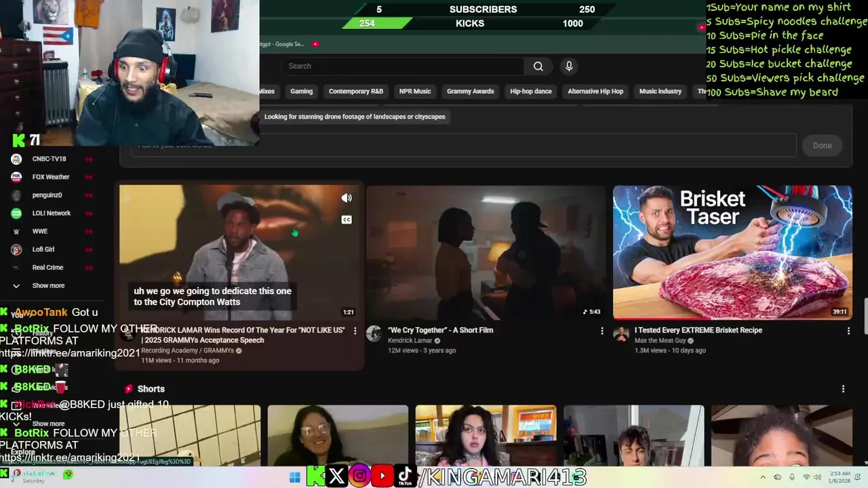Open the I Tested Every EXTREME Brisket link
This screenshot has height=488, width=868.
click(x=698, y=330)
